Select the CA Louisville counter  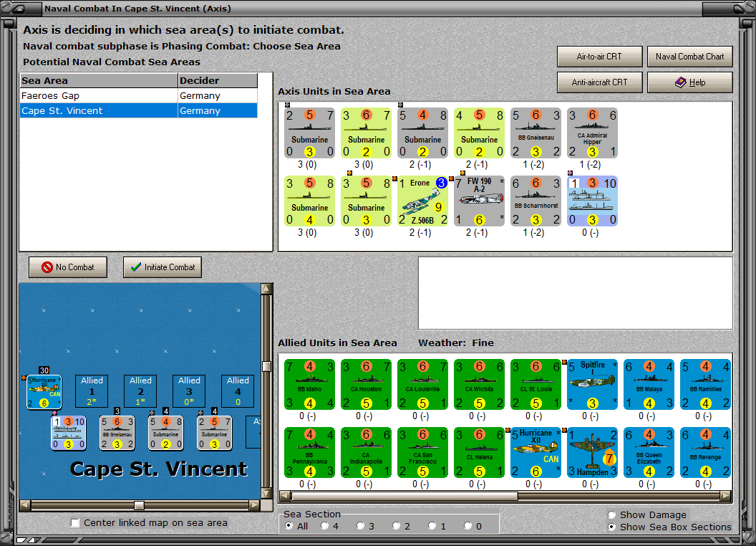(422, 384)
